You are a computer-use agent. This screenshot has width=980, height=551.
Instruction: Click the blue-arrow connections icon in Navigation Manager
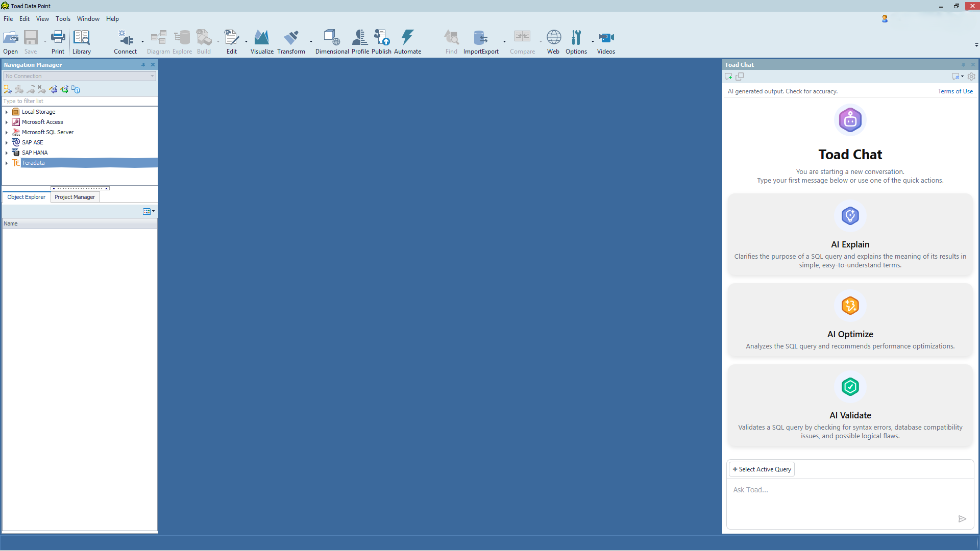pyautogui.click(x=53, y=89)
